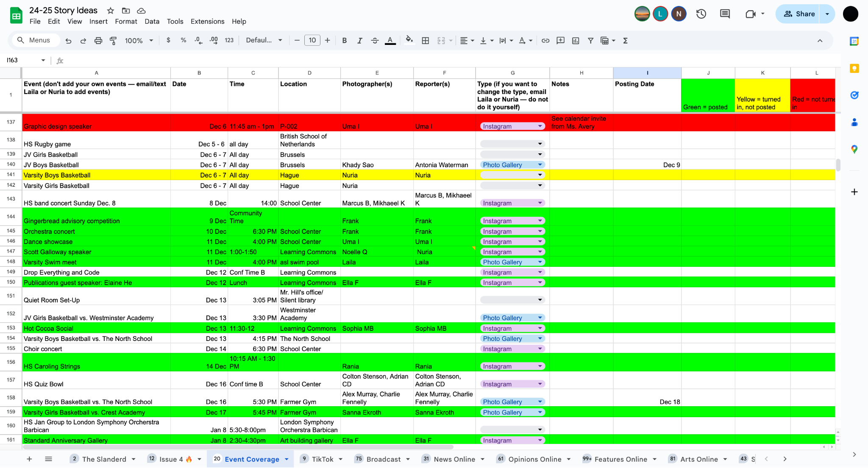Viewport: 868px width, 468px height.
Task: Open the Extensions menu
Action: point(207,22)
